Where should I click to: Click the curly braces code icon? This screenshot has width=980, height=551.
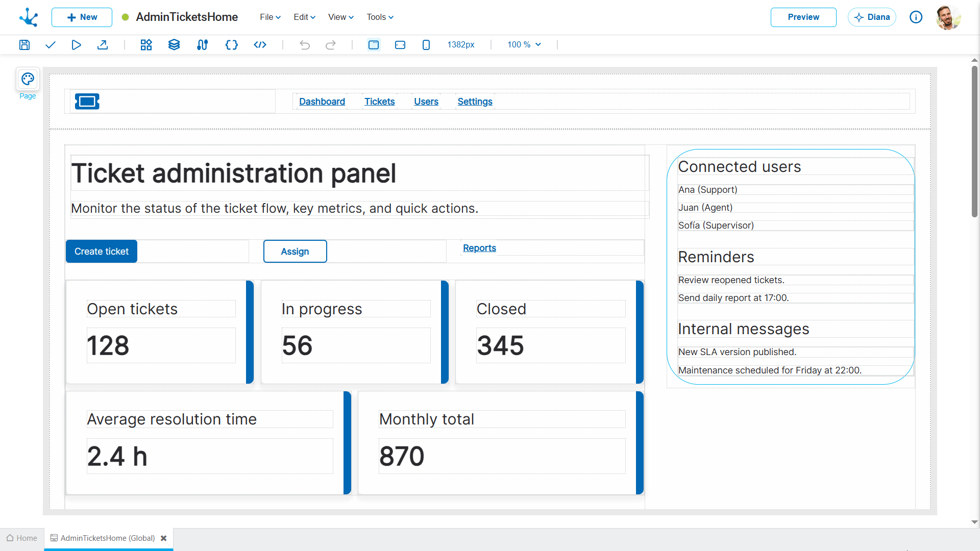[231, 45]
